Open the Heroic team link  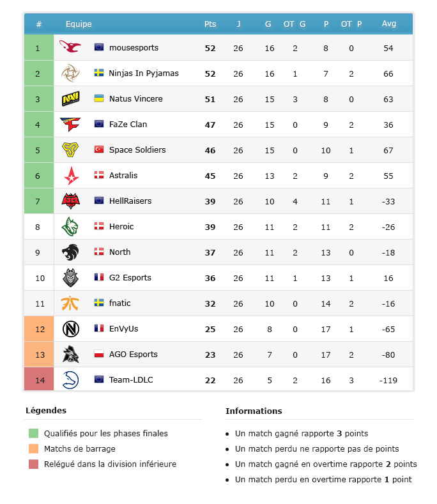[x=121, y=227]
